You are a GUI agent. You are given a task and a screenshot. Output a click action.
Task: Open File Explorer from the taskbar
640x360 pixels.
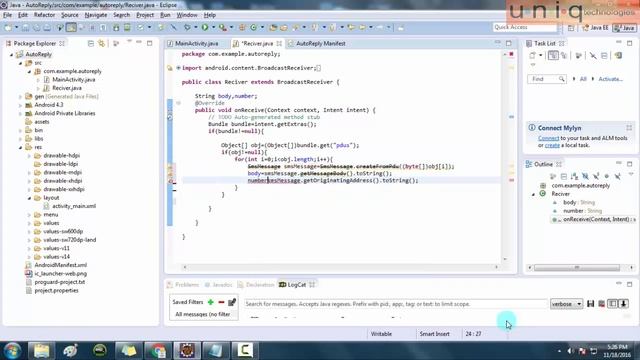pos(41,351)
